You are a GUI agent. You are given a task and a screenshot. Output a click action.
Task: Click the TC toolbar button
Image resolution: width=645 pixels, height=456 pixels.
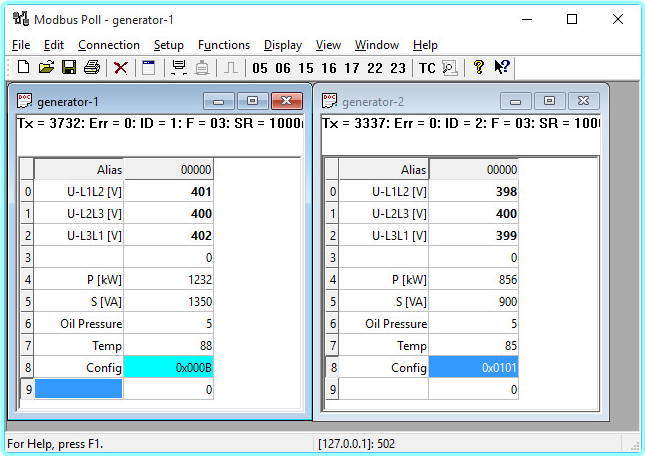(427, 68)
